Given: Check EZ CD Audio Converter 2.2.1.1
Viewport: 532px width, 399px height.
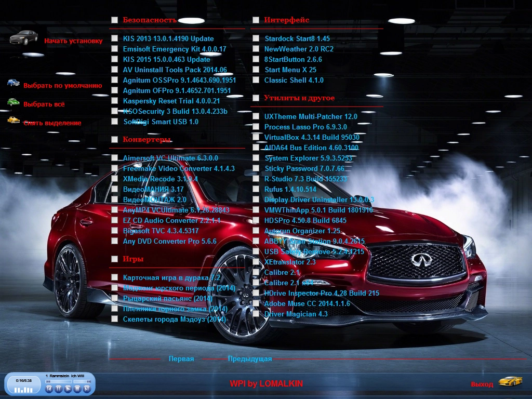Looking at the screenshot, I should (x=115, y=220).
